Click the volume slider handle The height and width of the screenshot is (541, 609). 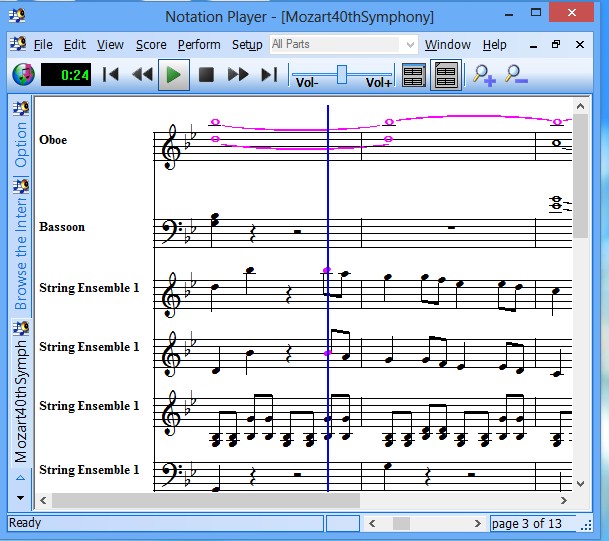[x=342, y=73]
